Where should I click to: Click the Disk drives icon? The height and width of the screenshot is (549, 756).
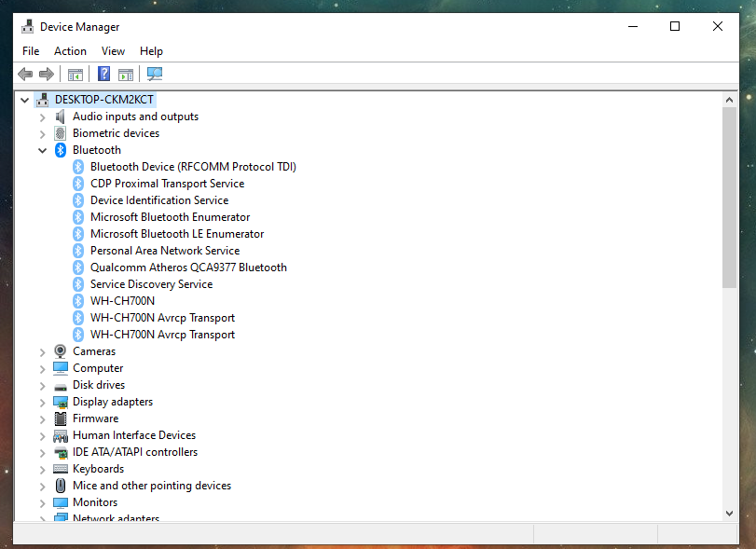tap(61, 386)
